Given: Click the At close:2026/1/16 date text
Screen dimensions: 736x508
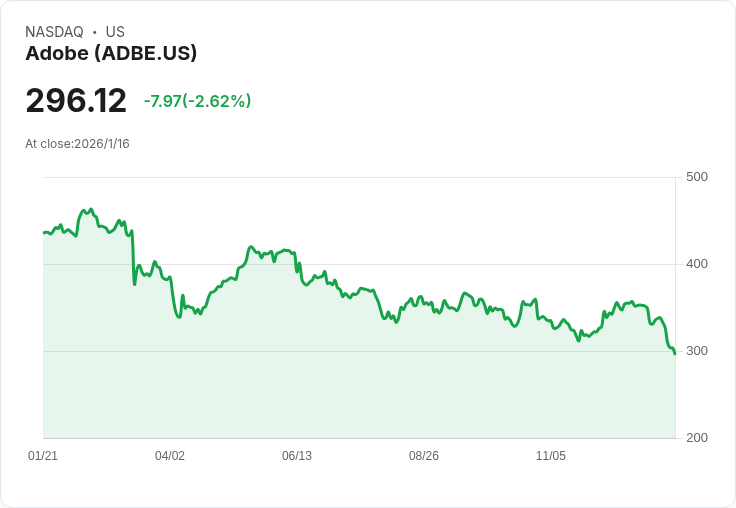Looking at the screenshot, I should (x=77, y=144).
